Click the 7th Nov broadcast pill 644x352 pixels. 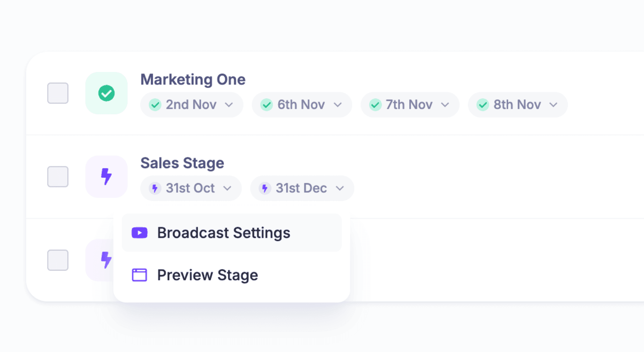click(409, 105)
